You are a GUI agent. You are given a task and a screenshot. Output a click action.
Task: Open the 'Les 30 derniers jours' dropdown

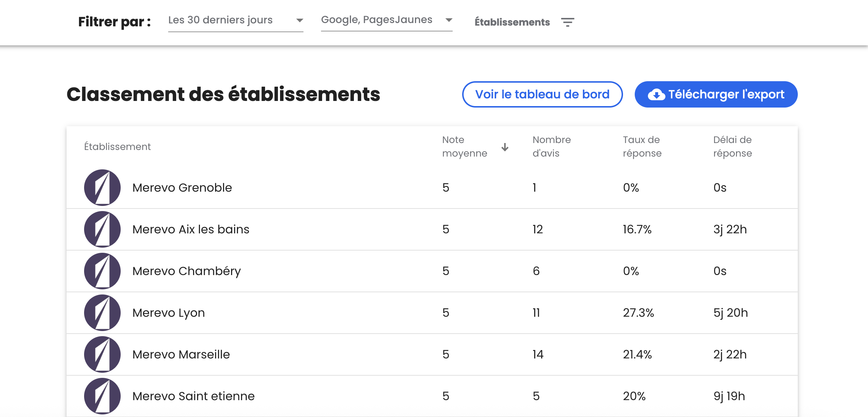point(235,20)
